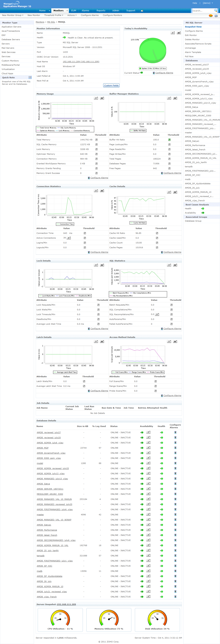
Task: Click health status icon for AMDB_MGP database
Action: point(162,448)
